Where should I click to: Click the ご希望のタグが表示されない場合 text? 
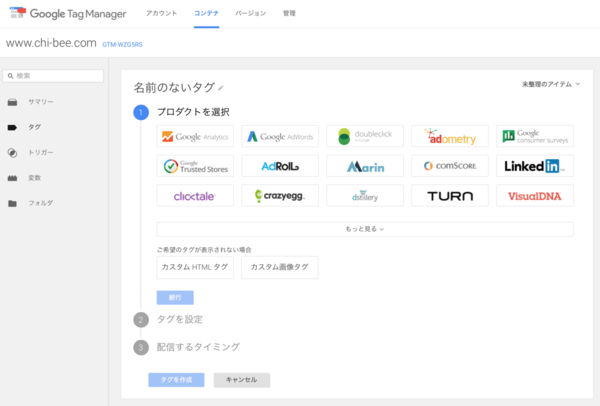tap(204, 250)
